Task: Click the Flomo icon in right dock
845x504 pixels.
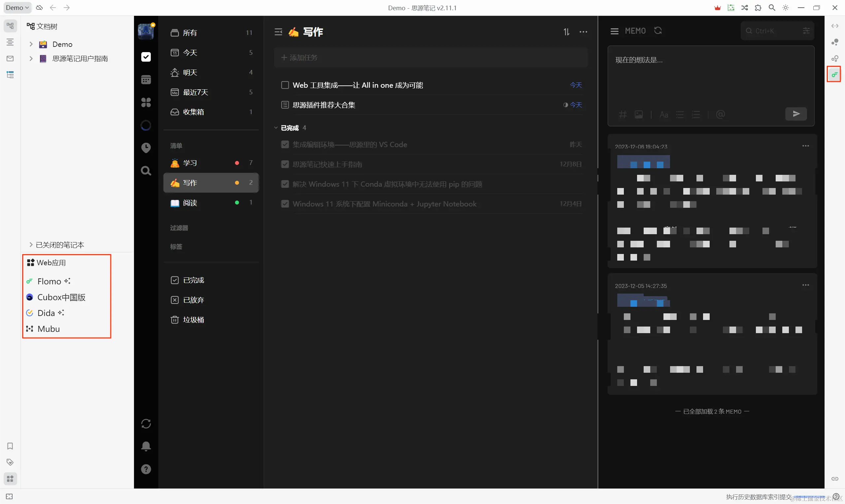Action: 834,74
